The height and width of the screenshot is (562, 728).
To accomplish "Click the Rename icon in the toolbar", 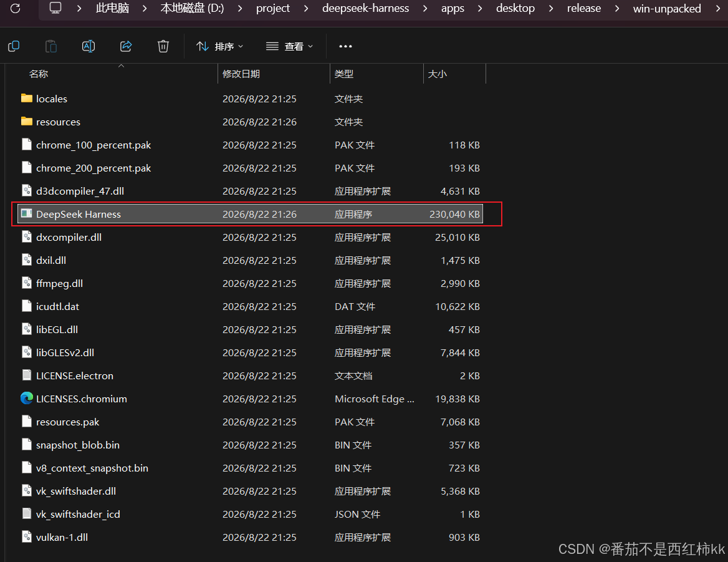I will pyautogui.click(x=89, y=46).
